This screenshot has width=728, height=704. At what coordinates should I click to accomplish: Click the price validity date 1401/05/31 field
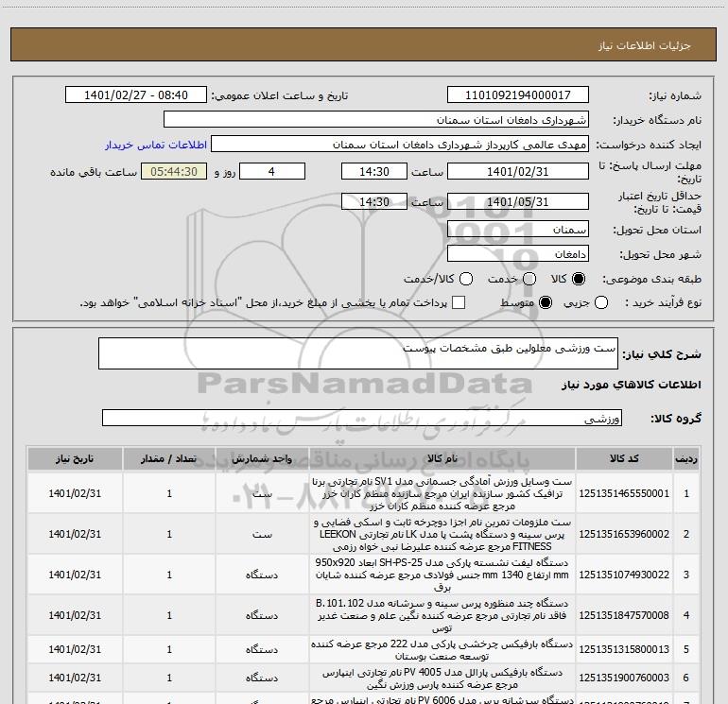tap(518, 201)
